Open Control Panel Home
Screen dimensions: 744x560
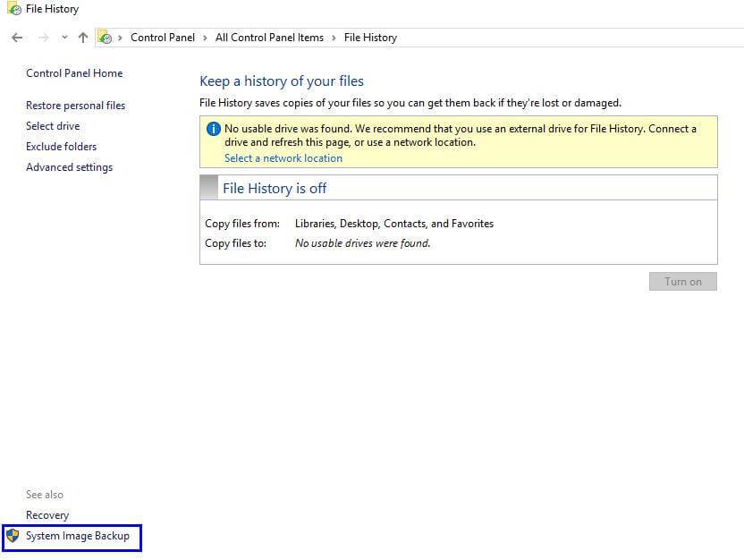pyautogui.click(x=74, y=73)
